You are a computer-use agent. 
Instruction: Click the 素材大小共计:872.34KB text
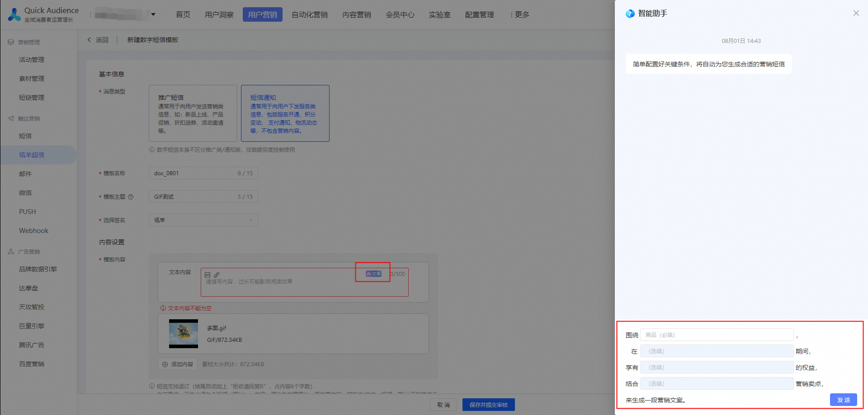tap(233, 364)
